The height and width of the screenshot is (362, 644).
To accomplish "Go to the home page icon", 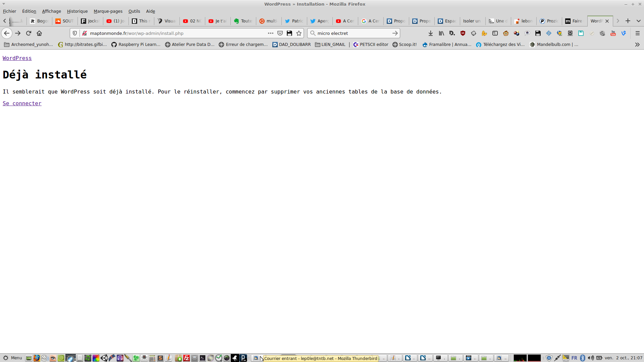I will click(39, 33).
